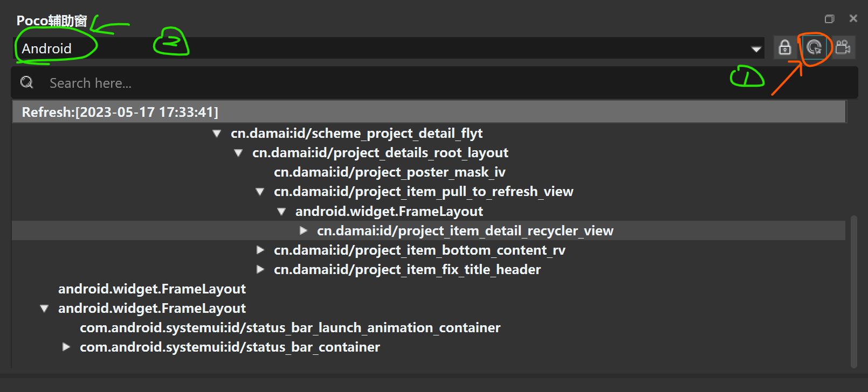The image size is (868, 392).
Task: Collapse project_details_root_layout node arrow
Action: click(x=238, y=153)
